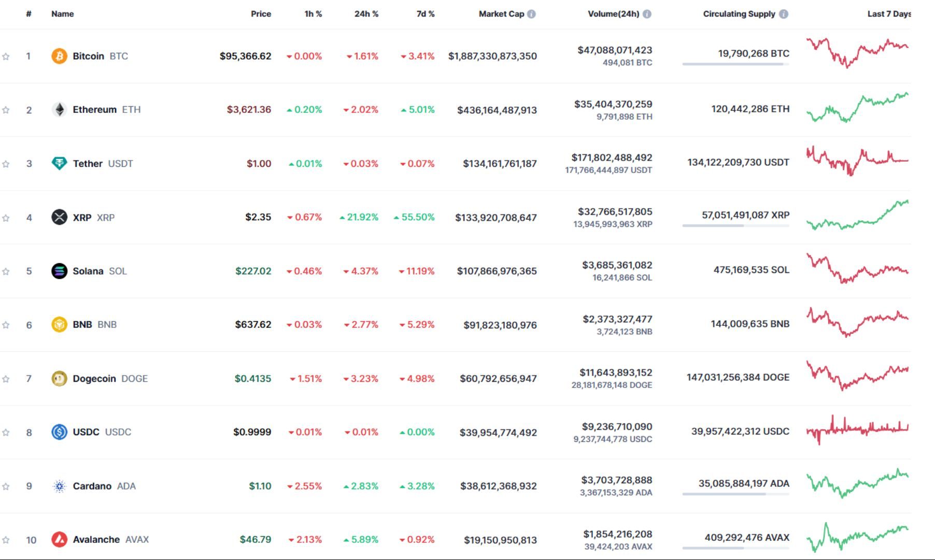Select the XRP logo icon
Image resolution: width=935 pixels, height=560 pixels.
(59, 217)
